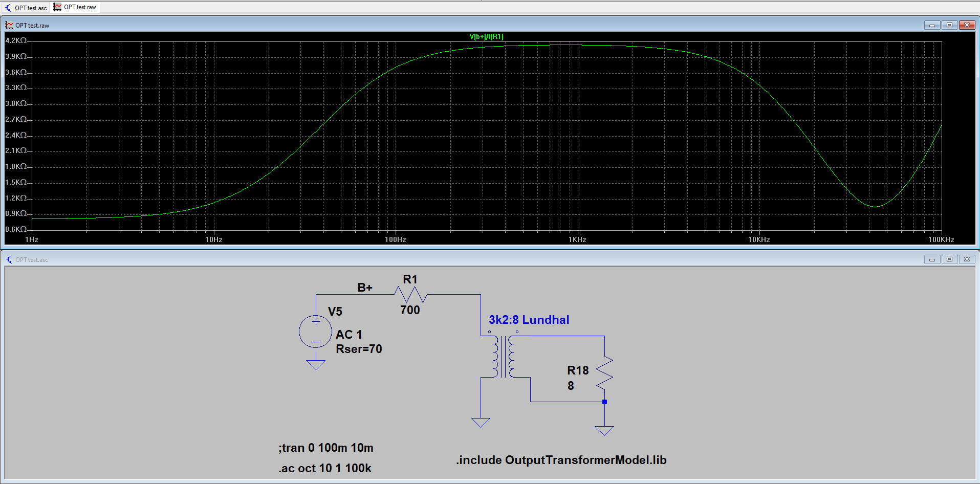Click the .include OutputTransformerModel.lib directive
The width and height of the screenshot is (980, 484).
(x=561, y=460)
